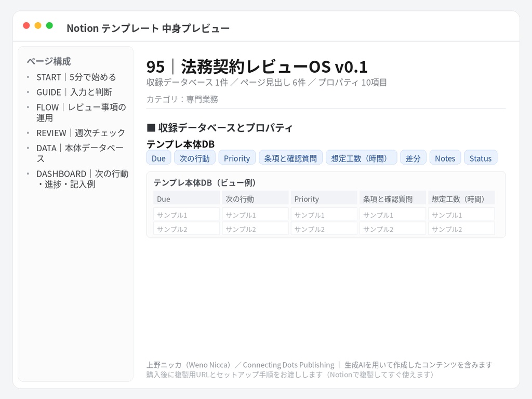Click the yellow minimize window dot
532x399 pixels.
38,25
